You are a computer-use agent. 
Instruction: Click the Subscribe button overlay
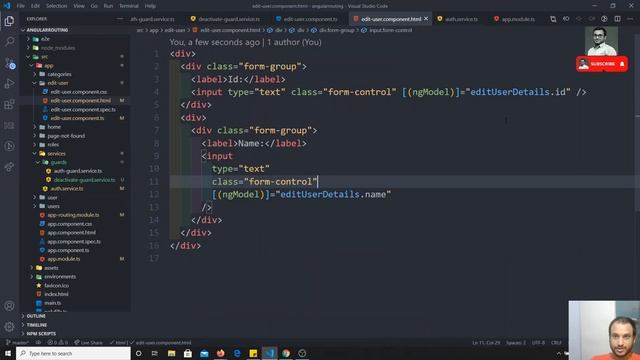(x=602, y=64)
